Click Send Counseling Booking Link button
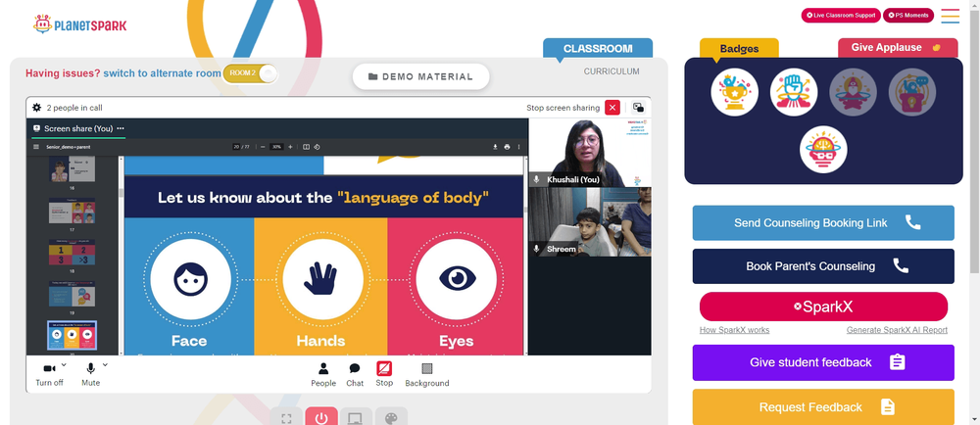The image size is (980, 425). (823, 223)
